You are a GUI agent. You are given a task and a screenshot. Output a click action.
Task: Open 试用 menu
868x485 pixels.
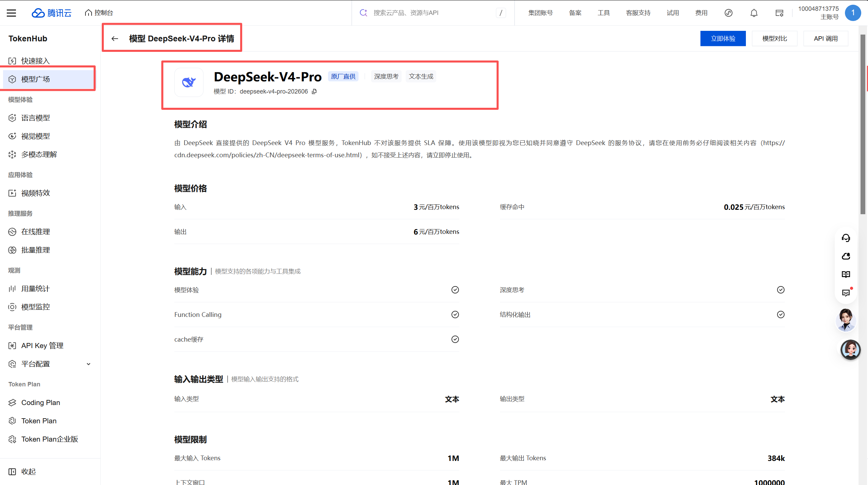[x=673, y=13]
